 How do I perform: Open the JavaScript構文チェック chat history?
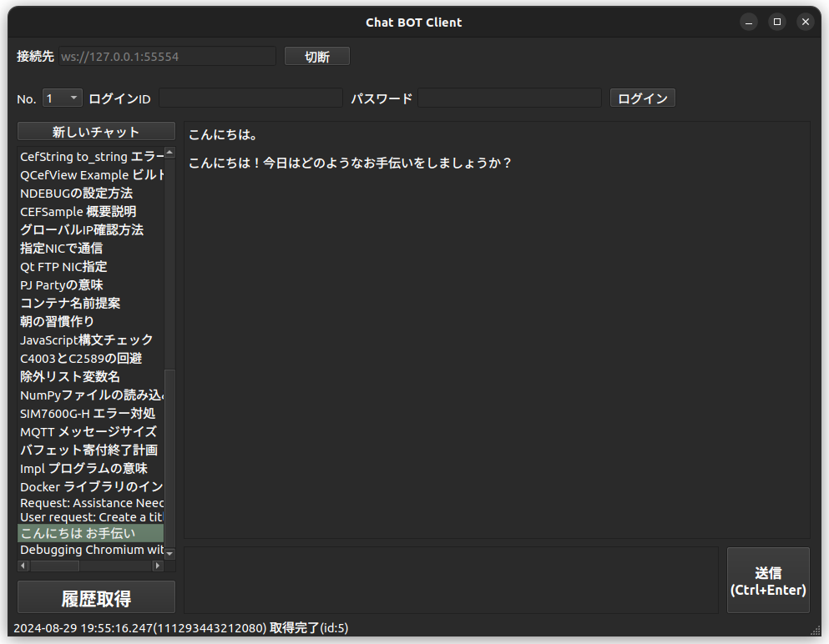[x=87, y=340]
